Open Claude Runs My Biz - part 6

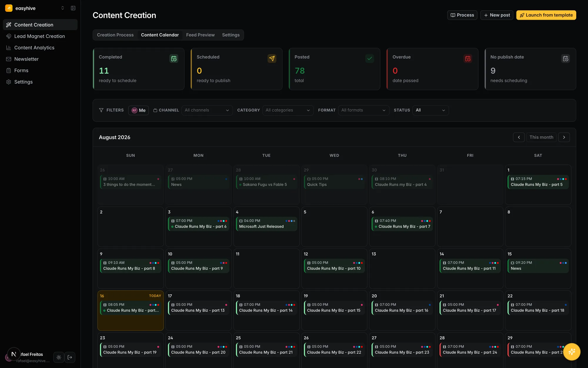199,224
